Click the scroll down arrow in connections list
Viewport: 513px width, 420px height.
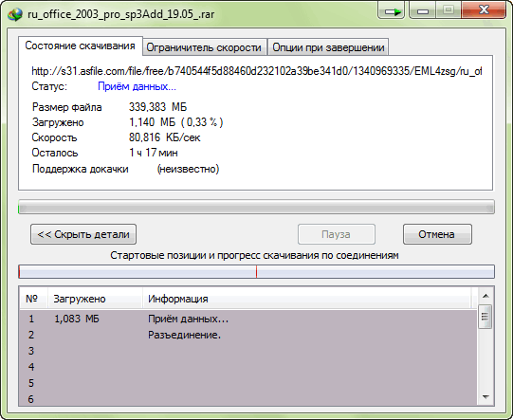pyautogui.click(x=486, y=397)
